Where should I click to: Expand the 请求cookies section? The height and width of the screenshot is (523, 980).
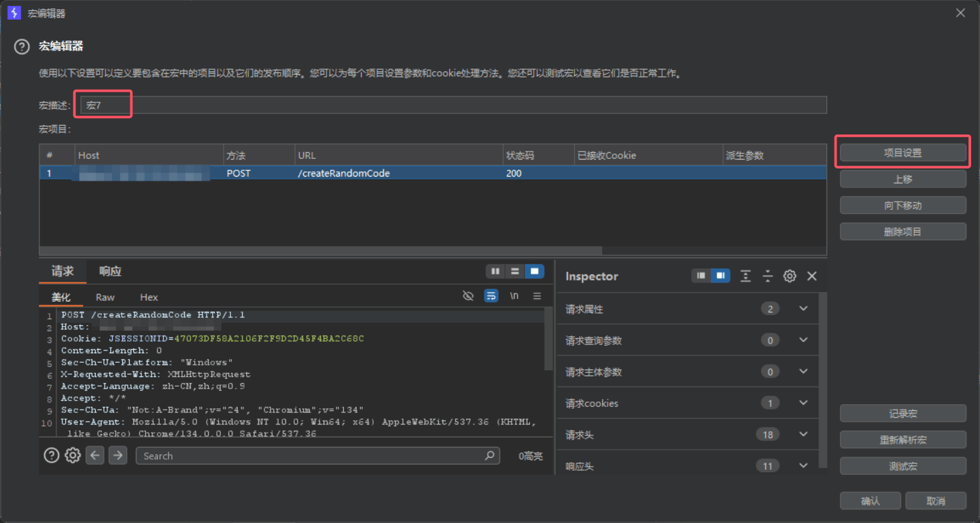pyautogui.click(x=803, y=403)
